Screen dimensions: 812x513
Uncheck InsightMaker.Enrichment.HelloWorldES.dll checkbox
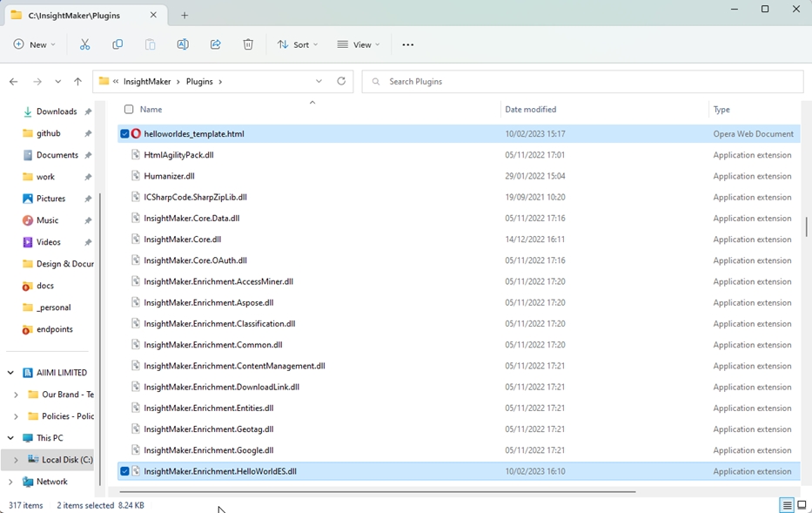[125, 471]
